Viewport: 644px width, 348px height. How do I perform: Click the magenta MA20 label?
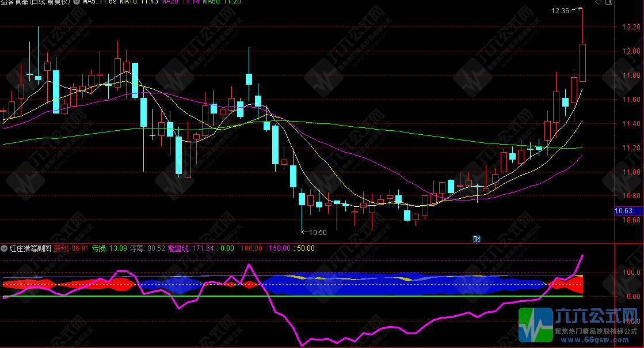point(180,2)
